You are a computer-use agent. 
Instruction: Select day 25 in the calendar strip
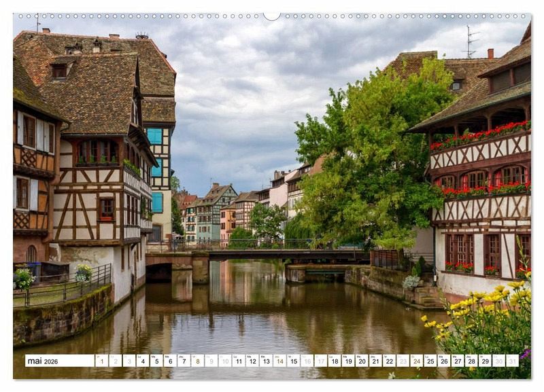coord(430,361)
